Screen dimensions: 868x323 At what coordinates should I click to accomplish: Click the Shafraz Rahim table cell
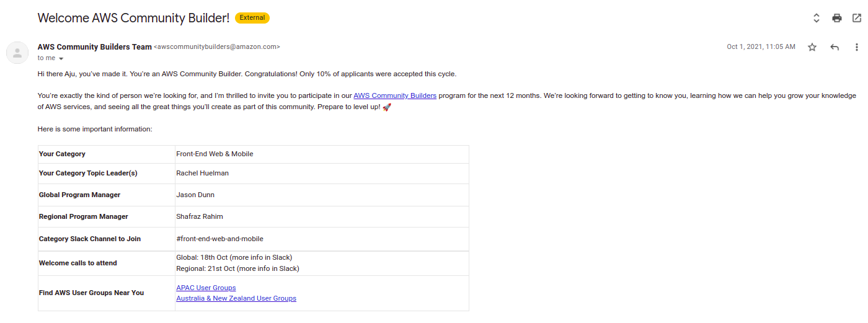click(x=199, y=216)
